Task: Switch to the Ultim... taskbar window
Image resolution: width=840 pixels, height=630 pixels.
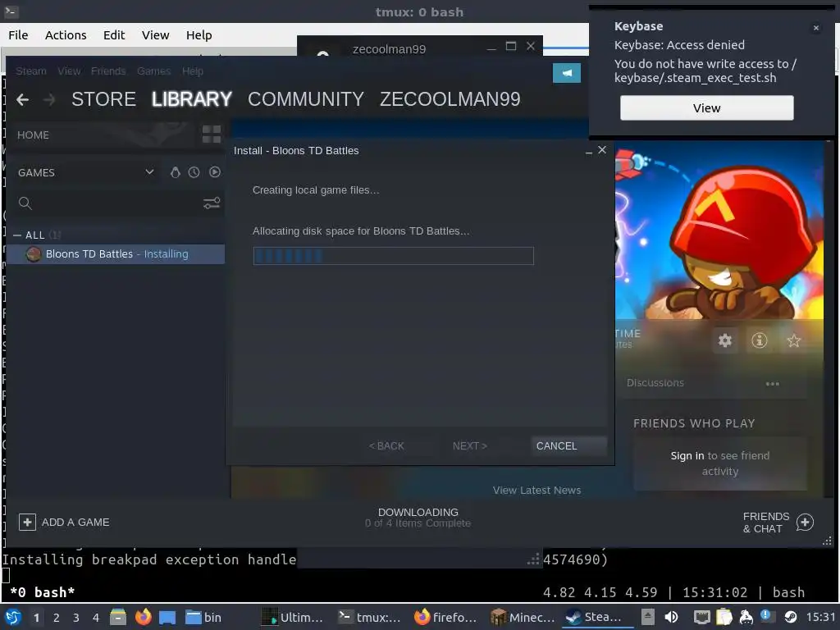Action: coord(293,617)
